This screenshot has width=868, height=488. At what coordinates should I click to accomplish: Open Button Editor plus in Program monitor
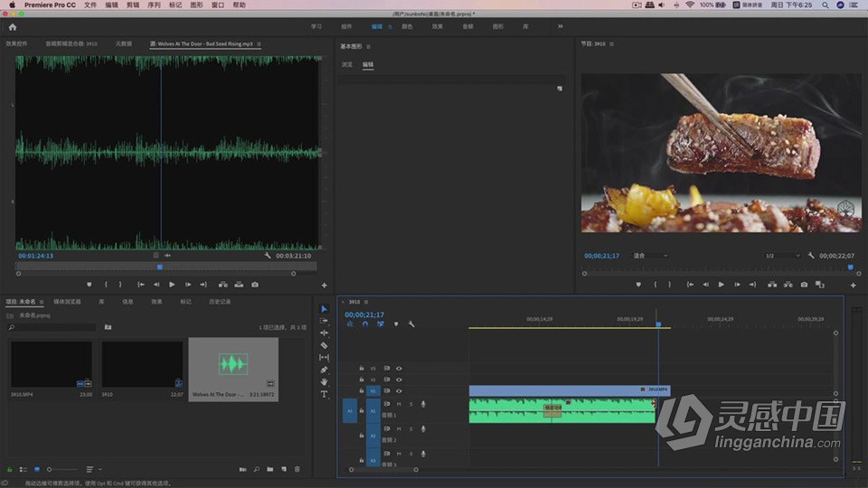tap(853, 285)
